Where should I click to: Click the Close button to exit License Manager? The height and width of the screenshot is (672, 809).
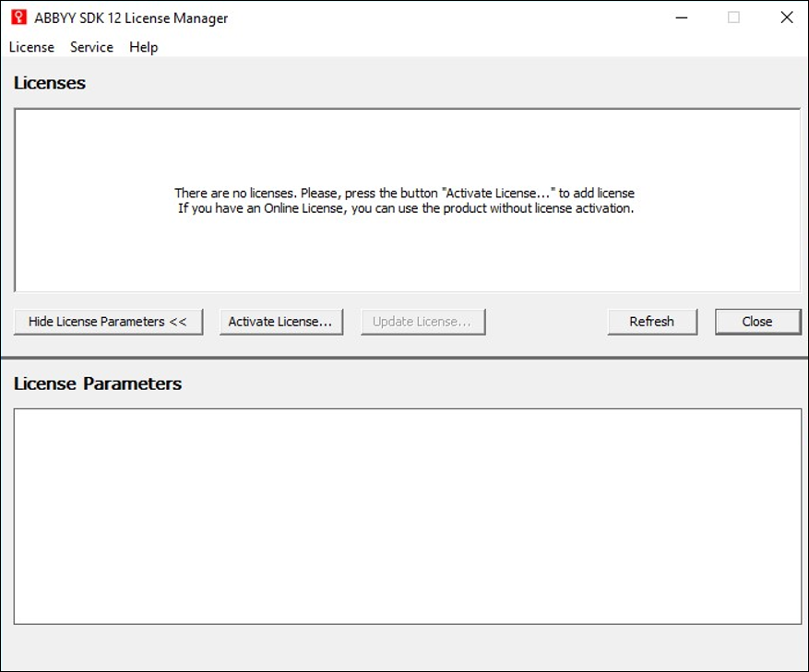[756, 321]
